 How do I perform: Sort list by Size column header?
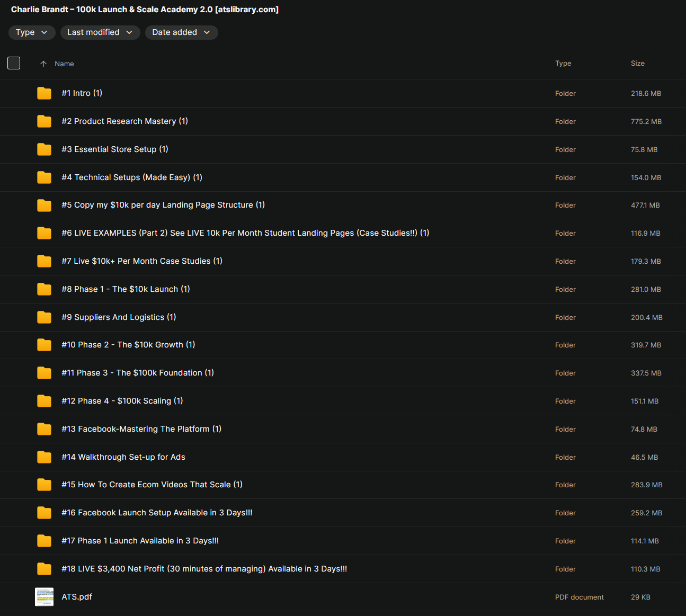click(638, 63)
